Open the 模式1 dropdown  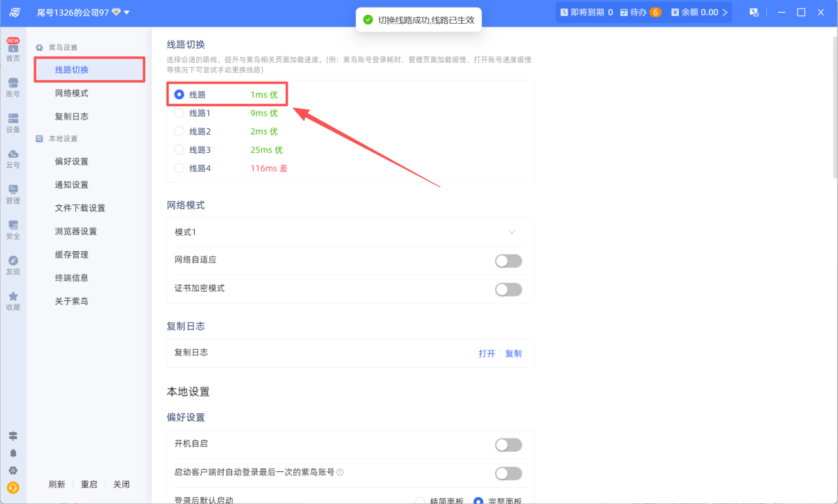[x=350, y=232]
